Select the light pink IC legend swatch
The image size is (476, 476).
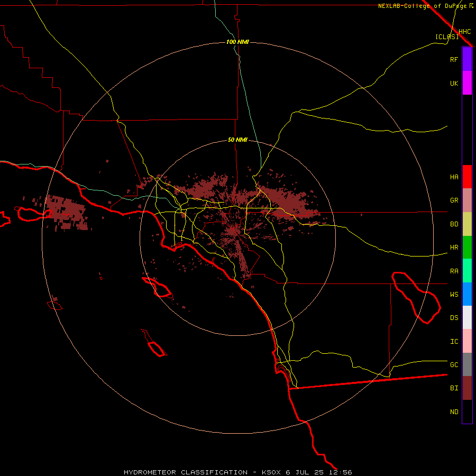click(x=467, y=341)
